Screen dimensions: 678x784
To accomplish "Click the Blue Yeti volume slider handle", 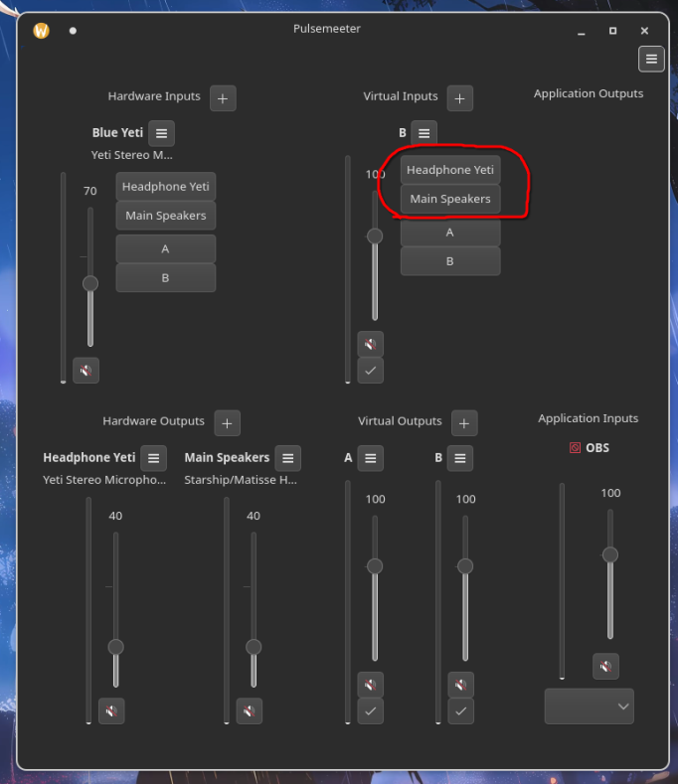I will click(x=90, y=283).
